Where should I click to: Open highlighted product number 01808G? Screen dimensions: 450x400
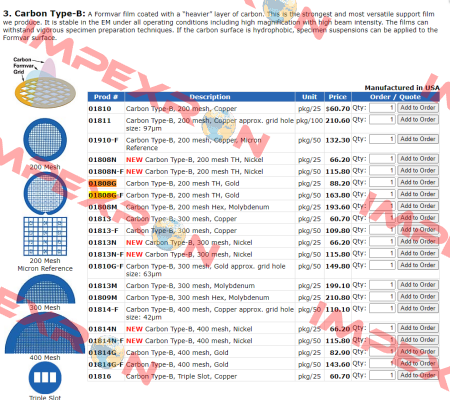[x=102, y=183]
